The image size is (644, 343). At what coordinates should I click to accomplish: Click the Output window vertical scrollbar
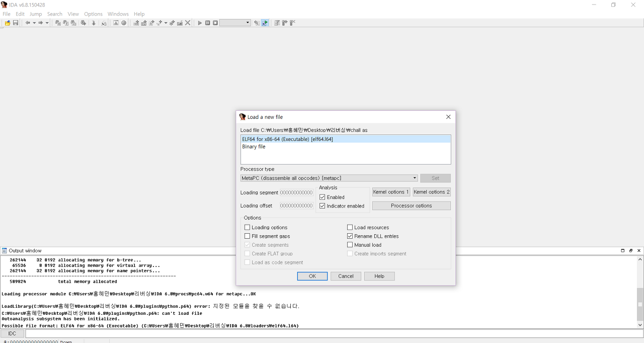(x=640, y=291)
